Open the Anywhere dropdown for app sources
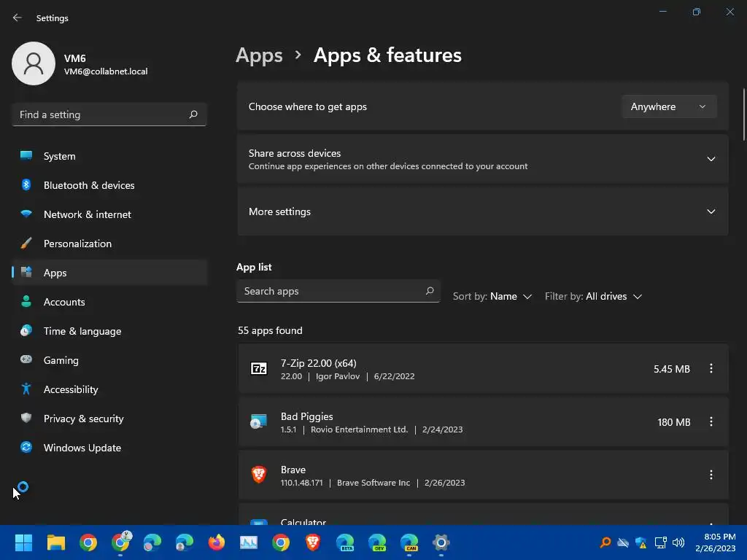 coord(669,106)
